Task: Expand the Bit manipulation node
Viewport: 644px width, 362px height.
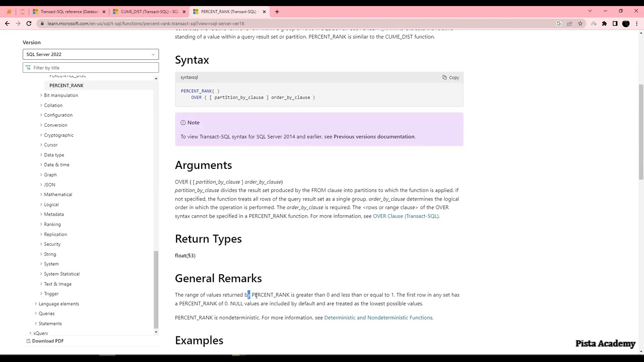Action: 41,96
